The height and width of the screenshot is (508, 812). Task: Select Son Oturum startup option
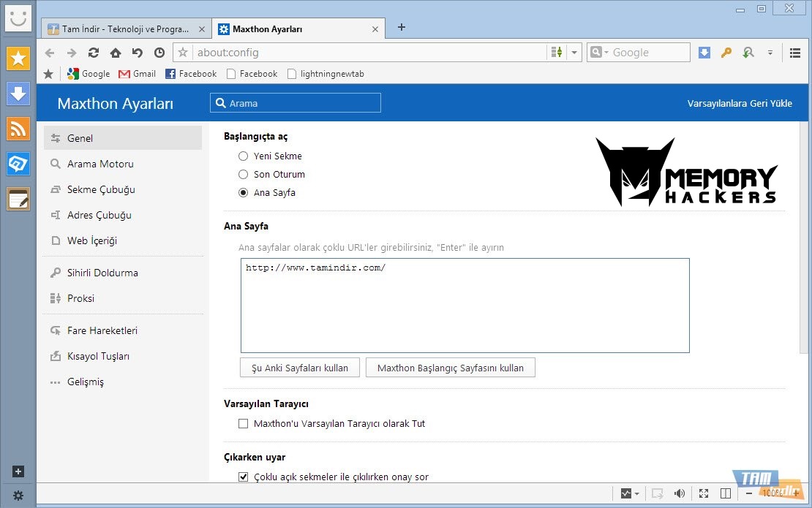click(x=243, y=175)
